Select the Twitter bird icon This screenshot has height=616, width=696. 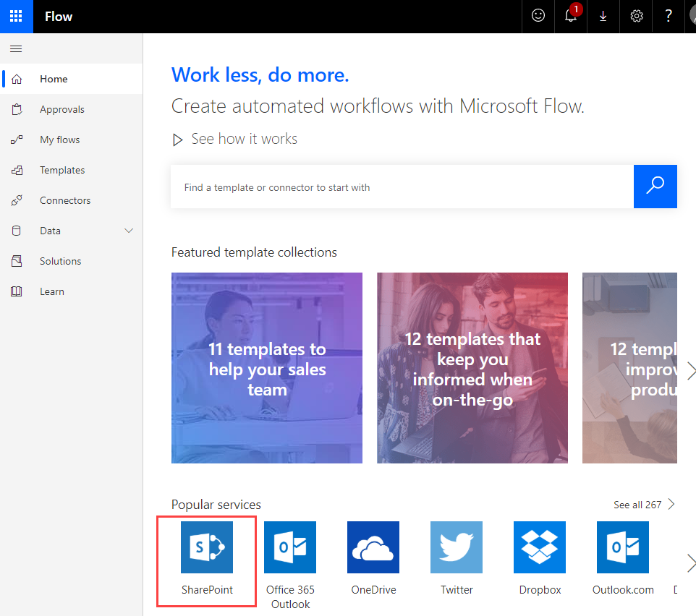point(457,547)
